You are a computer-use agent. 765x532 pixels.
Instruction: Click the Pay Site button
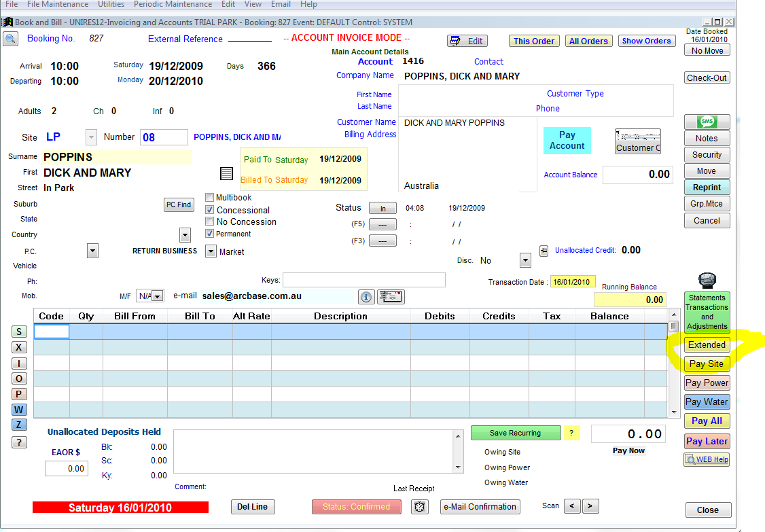click(707, 363)
